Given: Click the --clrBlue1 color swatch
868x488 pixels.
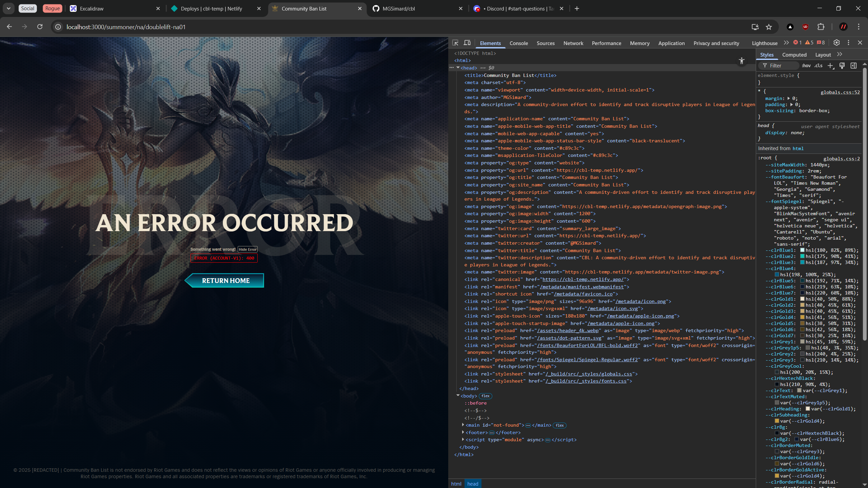Looking at the screenshot, I should coord(802,250).
